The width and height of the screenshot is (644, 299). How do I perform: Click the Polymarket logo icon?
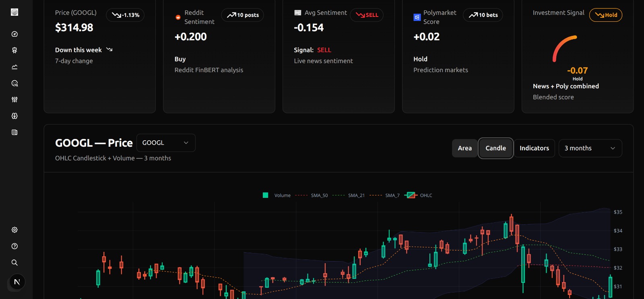(x=417, y=17)
